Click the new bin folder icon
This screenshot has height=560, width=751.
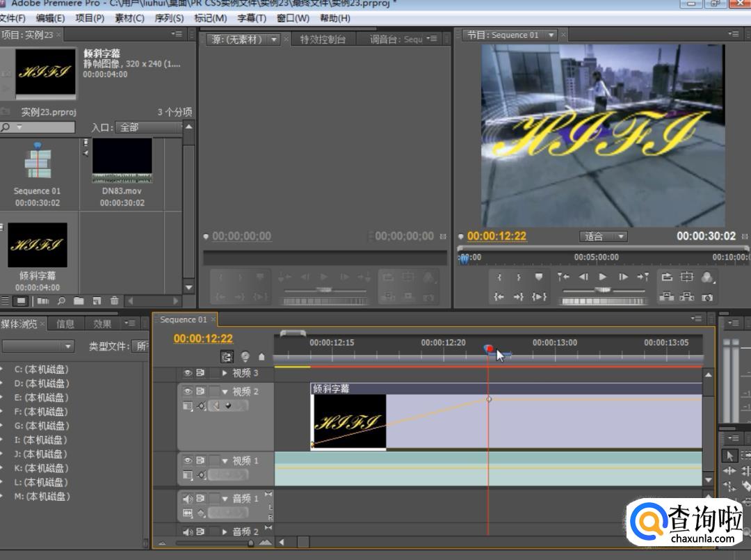coord(79,301)
